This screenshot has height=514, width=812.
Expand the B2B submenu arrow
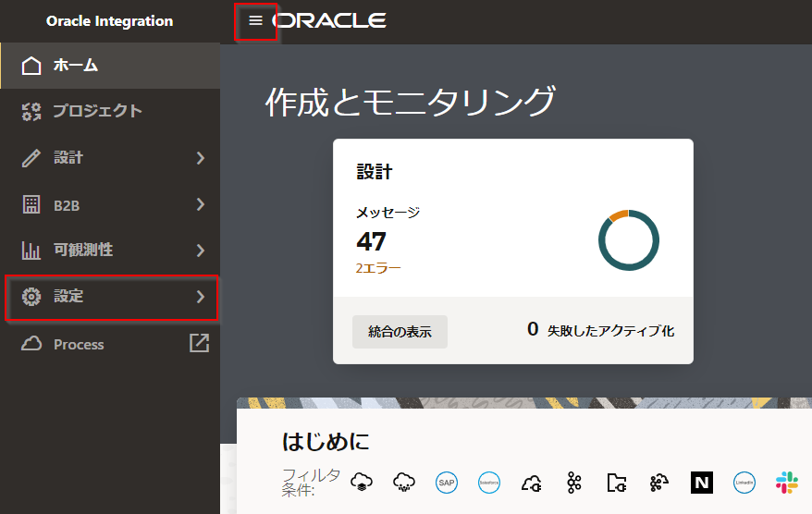coord(201,204)
